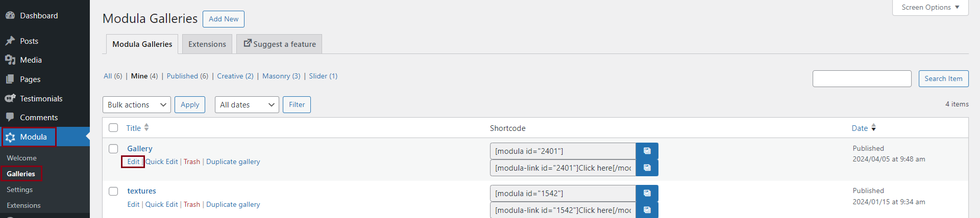Copy the modula id 1542 shortcode
Image resolution: width=980 pixels, height=218 pixels.
click(647, 193)
